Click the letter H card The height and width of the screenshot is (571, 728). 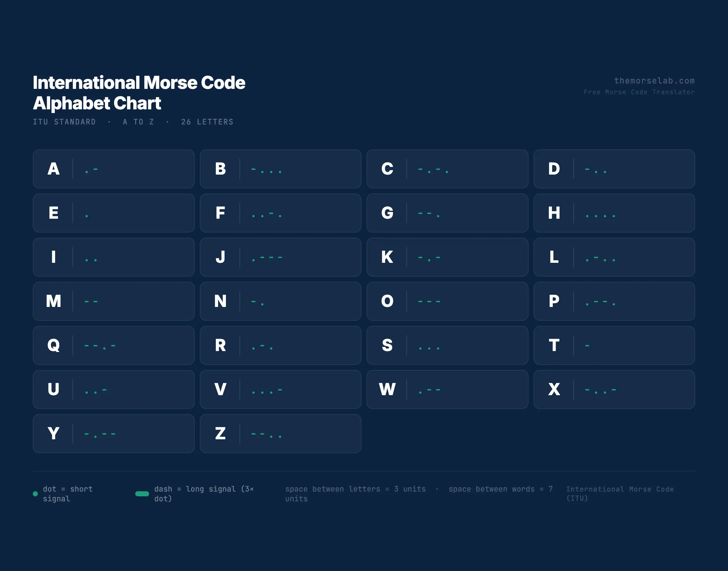click(614, 213)
